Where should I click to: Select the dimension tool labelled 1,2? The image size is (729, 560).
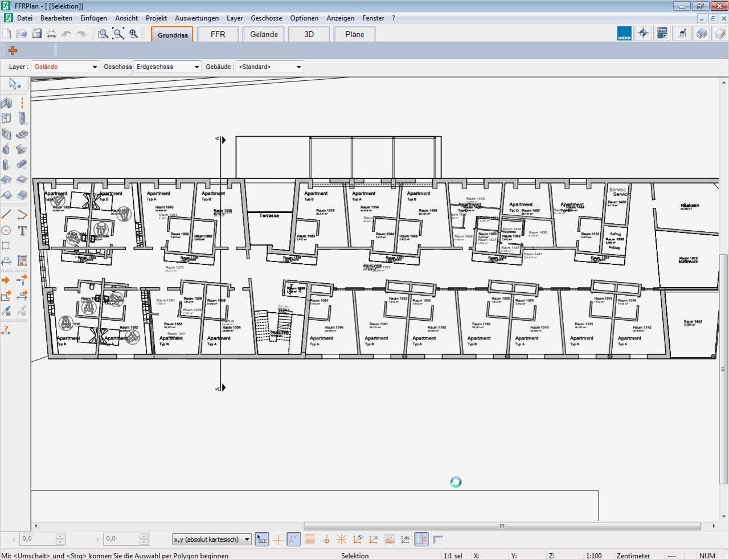pyautogui.click(x=6, y=261)
